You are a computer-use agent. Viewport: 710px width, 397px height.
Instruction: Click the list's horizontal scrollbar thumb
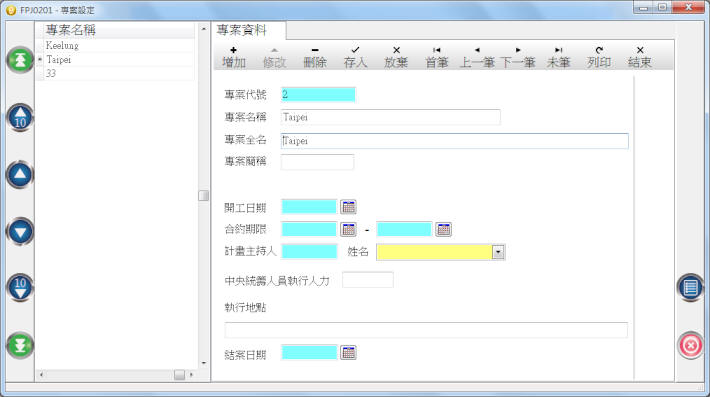179,374
